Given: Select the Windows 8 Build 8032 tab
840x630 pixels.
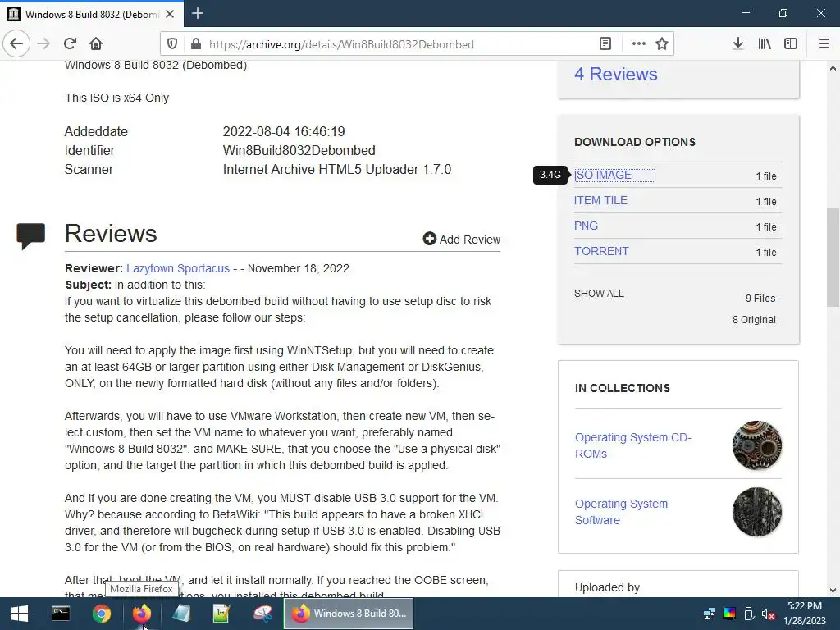Looking at the screenshot, I should pos(92,14).
